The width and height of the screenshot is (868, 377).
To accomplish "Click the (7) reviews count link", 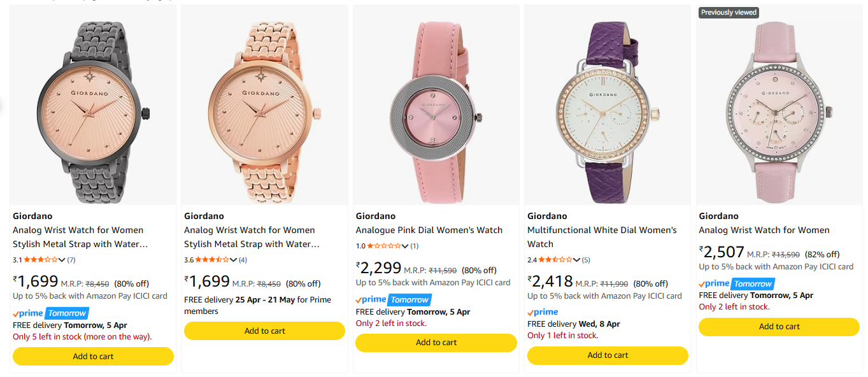I will (71, 260).
